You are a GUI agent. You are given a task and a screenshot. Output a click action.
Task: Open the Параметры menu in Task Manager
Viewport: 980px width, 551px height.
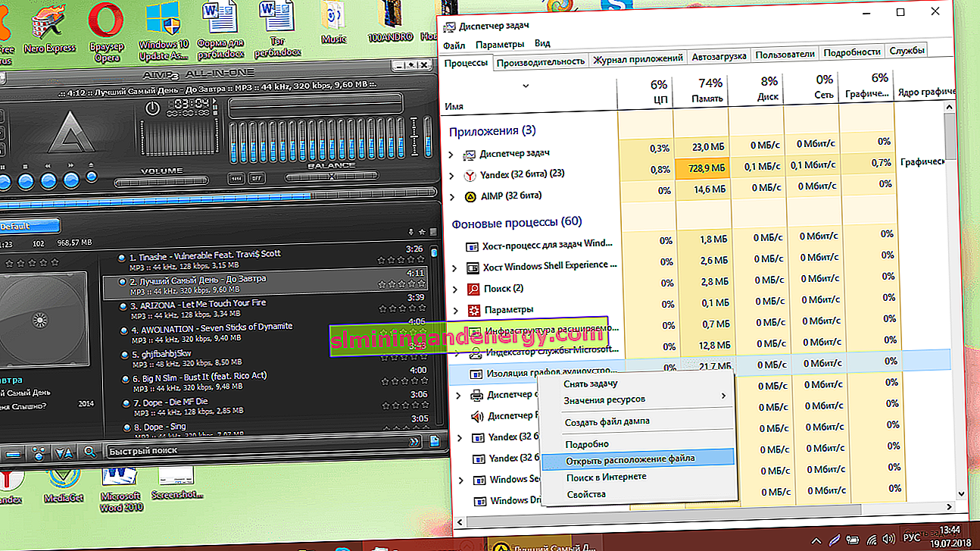[500, 45]
